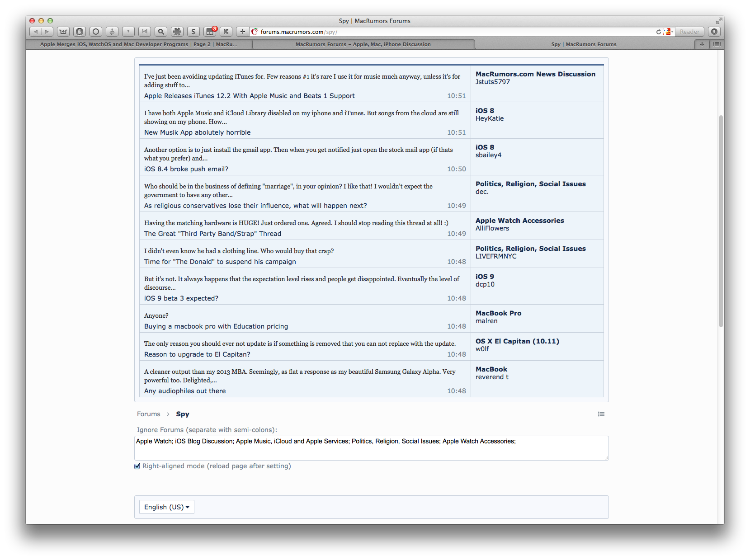Open user profile malren
Viewport: 750px width, 560px height.
(486, 321)
